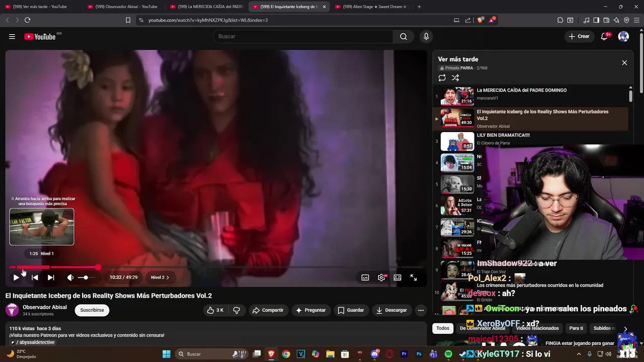Toggle playlist loop icon
Screen dimensions: 644x362
(x=442, y=78)
